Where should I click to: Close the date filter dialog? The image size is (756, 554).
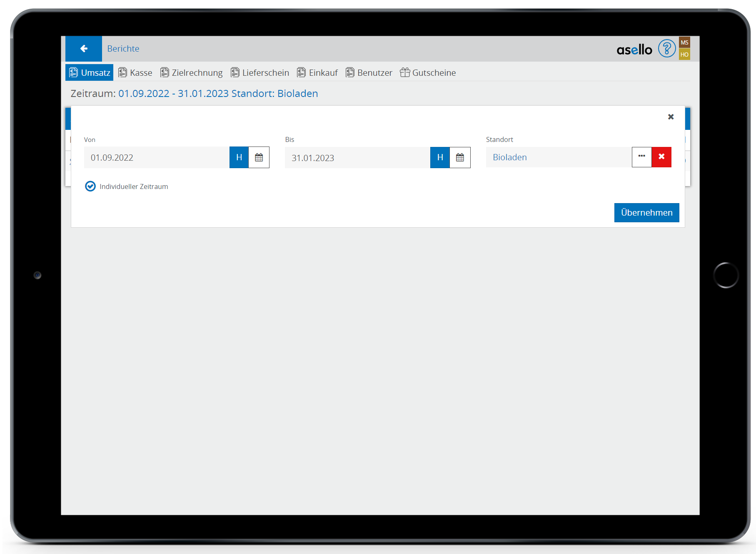point(671,117)
